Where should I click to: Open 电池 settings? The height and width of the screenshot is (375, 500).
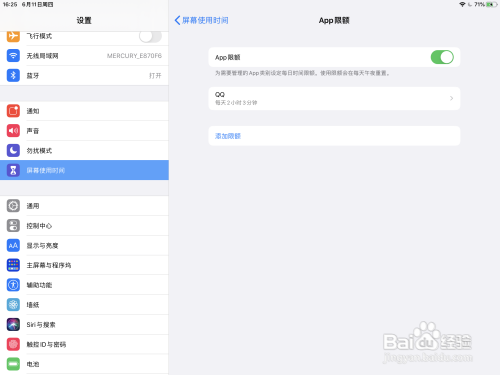[84, 364]
